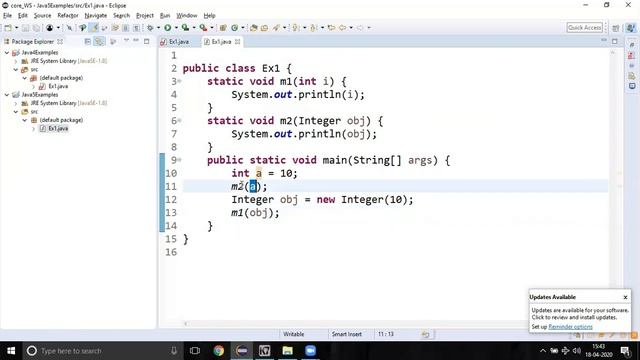Click the monitor-shaped icon in right trim
This screenshot has width=640, height=360.
(632, 86)
